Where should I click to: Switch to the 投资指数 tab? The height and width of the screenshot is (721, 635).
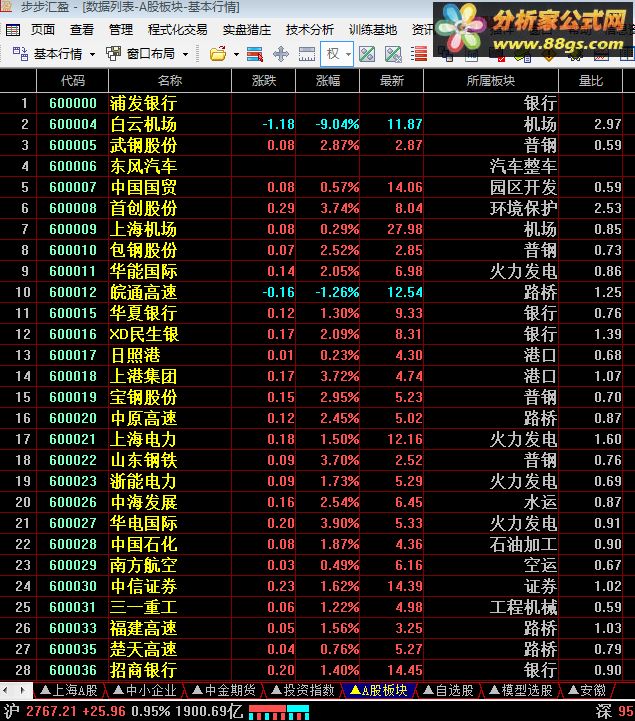click(303, 690)
